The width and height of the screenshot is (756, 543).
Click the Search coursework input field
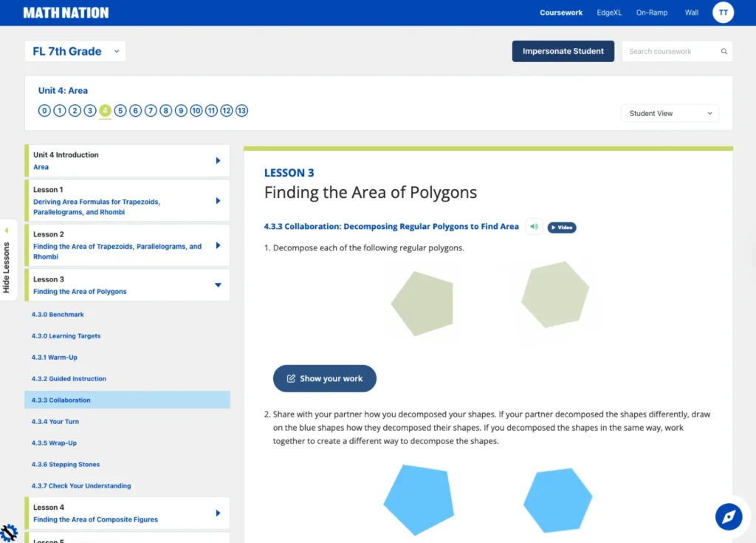coord(668,52)
